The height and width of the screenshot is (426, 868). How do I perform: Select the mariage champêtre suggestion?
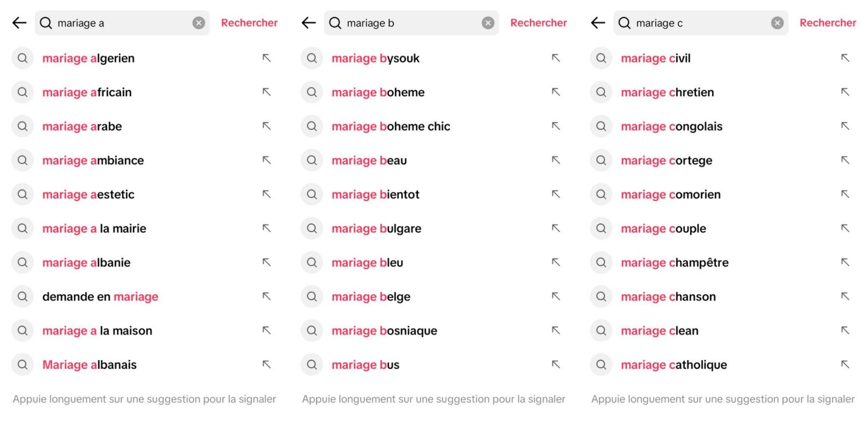(x=675, y=262)
